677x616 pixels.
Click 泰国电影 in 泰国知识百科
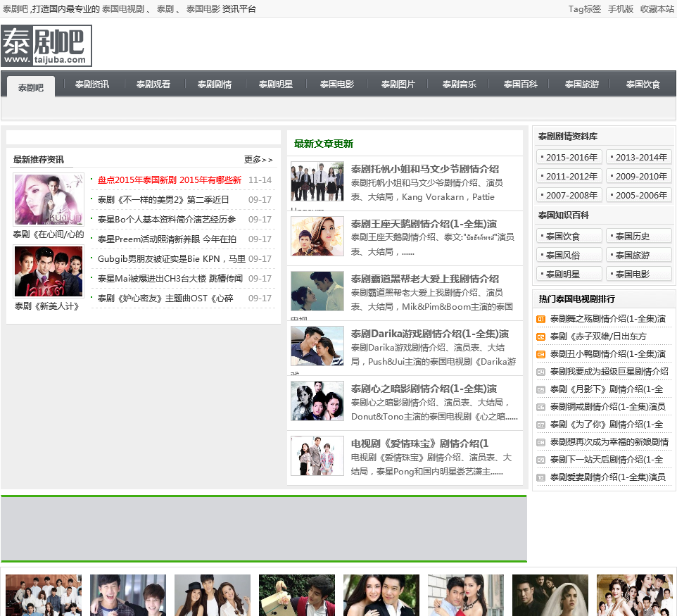pyautogui.click(x=639, y=275)
